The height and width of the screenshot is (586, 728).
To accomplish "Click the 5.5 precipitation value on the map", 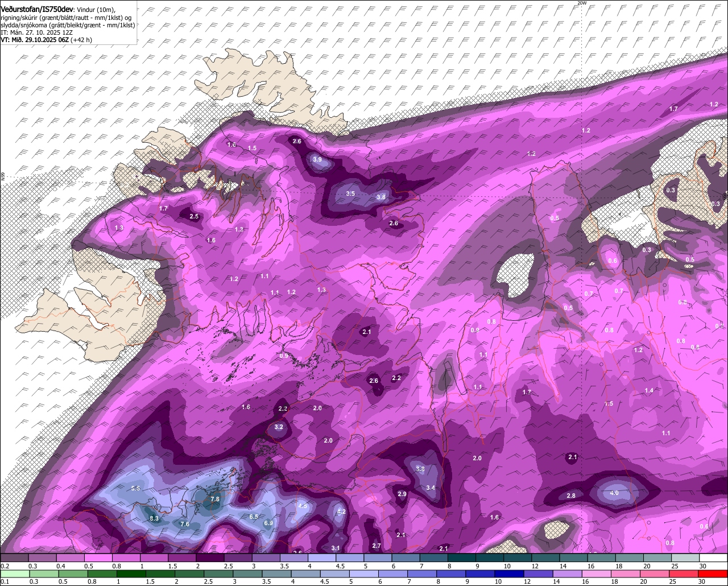I will coord(135,489).
